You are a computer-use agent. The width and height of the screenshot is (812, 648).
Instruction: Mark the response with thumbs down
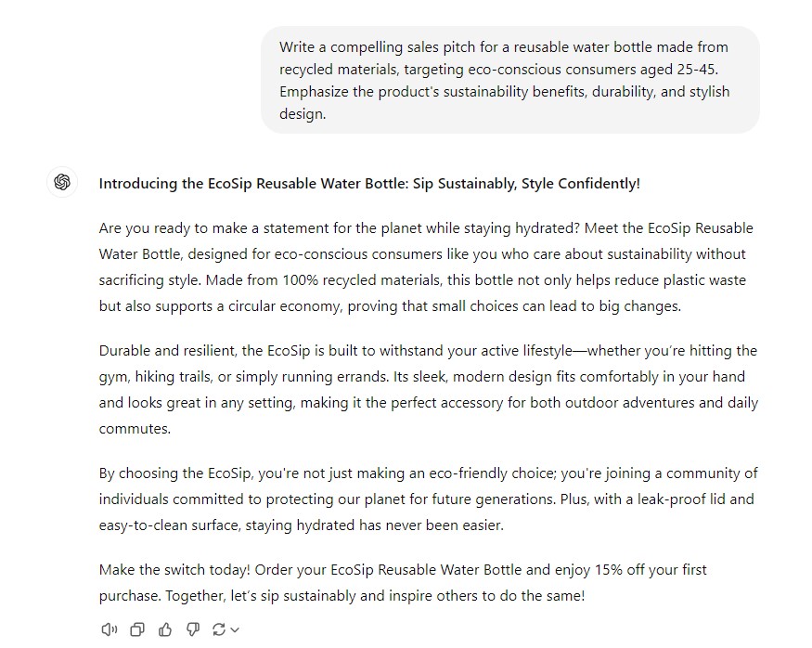(x=193, y=629)
